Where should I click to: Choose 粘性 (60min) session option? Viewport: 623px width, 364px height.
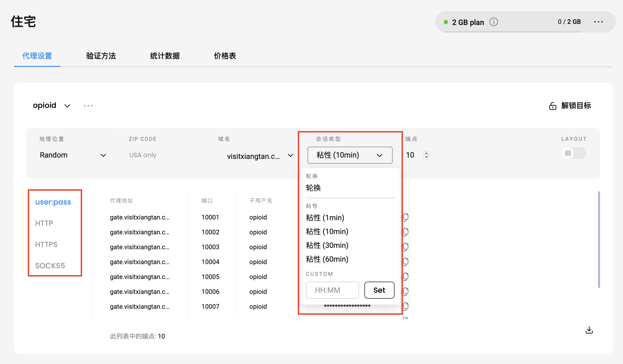[327, 259]
